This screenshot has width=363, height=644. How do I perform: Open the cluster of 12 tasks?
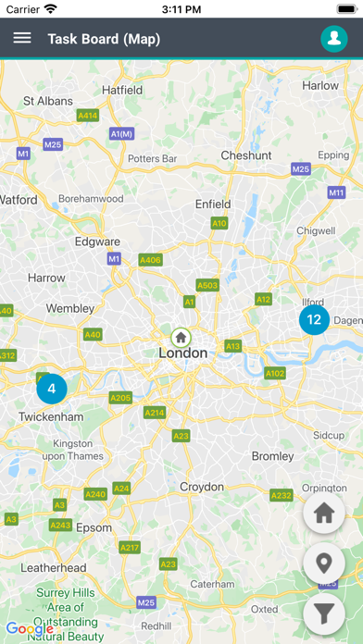click(314, 319)
